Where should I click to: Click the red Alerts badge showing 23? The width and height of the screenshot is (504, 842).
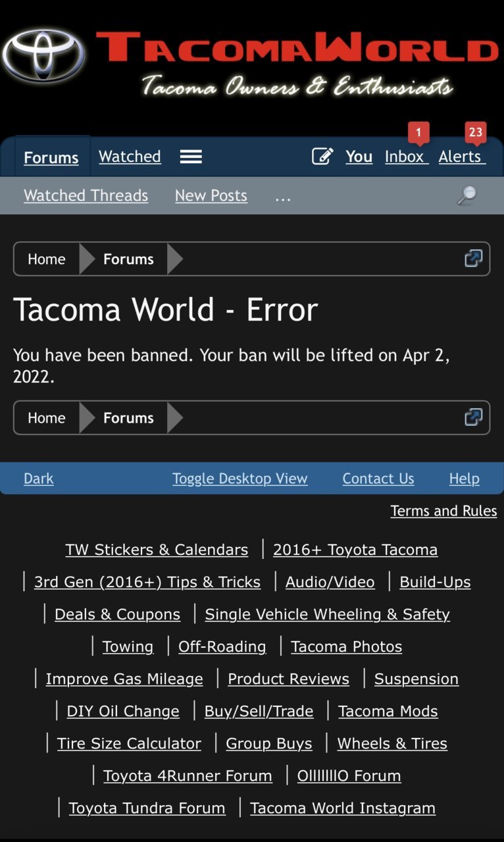475,133
